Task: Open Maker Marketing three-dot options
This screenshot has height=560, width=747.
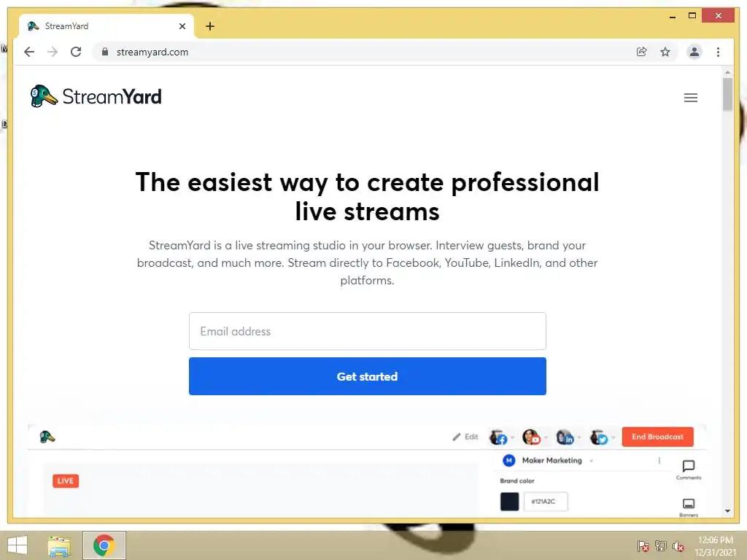Action: (x=659, y=461)
